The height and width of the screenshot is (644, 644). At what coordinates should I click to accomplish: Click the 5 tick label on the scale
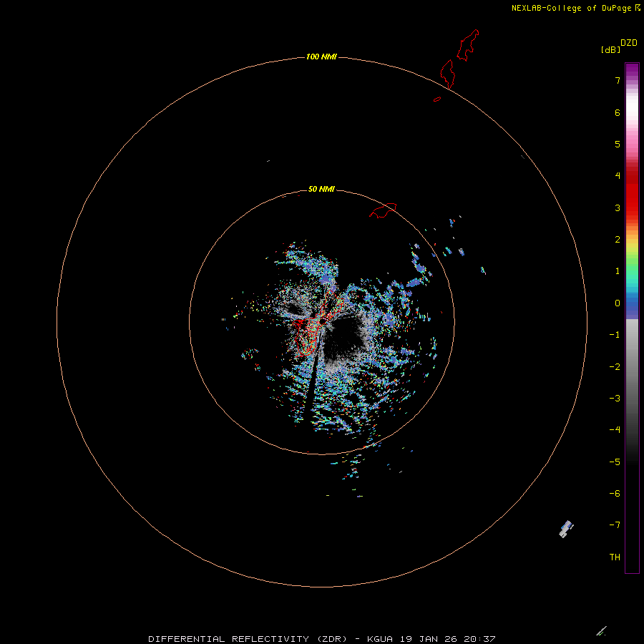coord(618,144)
